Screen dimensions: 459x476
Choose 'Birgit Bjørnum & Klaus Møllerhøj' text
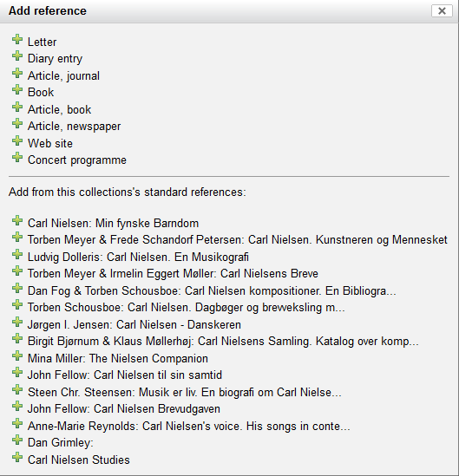tap(223, 342)
